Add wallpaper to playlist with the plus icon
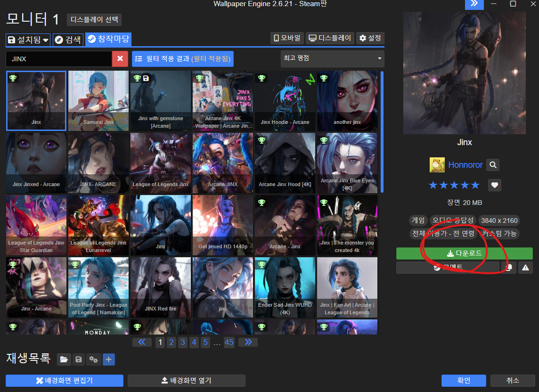The height and width of the screenshot is (392, 539). pos(109,359)
